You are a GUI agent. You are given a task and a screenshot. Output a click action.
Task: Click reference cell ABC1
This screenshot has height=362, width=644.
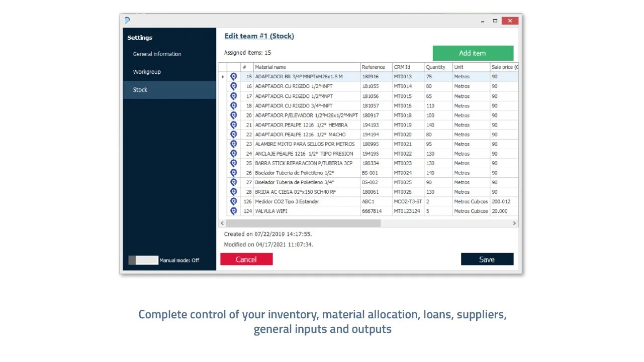pyautogui.click(x=376, y=201)
